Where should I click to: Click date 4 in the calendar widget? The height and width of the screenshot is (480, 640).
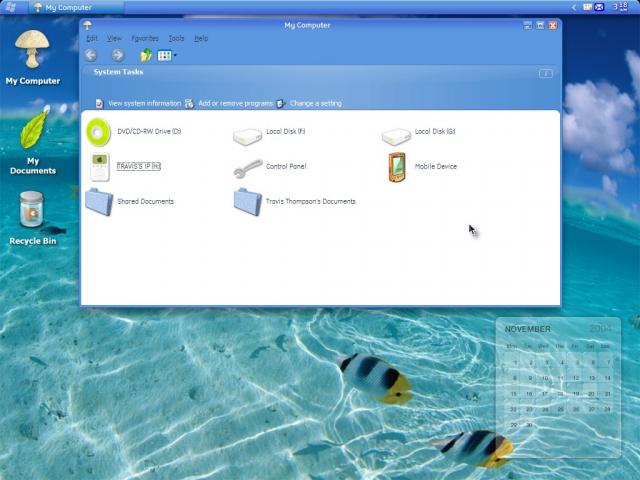[x=562, y=362]
